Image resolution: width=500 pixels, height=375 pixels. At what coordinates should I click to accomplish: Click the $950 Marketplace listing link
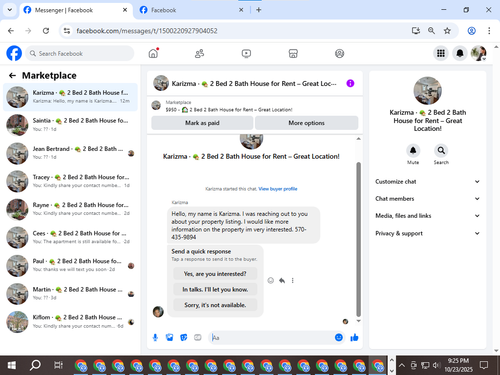[x=229, y=110]
